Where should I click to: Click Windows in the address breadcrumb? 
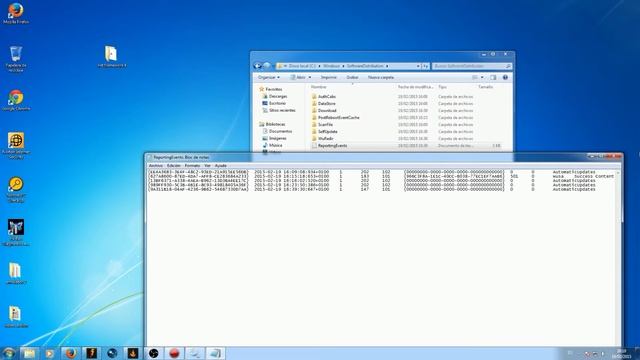coord(331,66)
